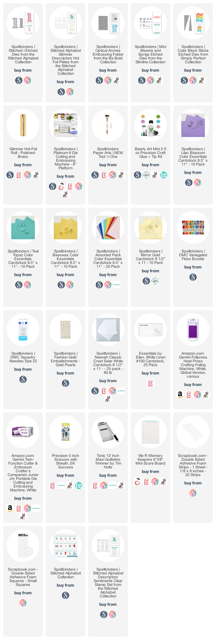Click the Spellbinders S icon under Fashion Gold Embellishments
The width and height of the screenshot is (216, 644).
[x=65, y=383]
